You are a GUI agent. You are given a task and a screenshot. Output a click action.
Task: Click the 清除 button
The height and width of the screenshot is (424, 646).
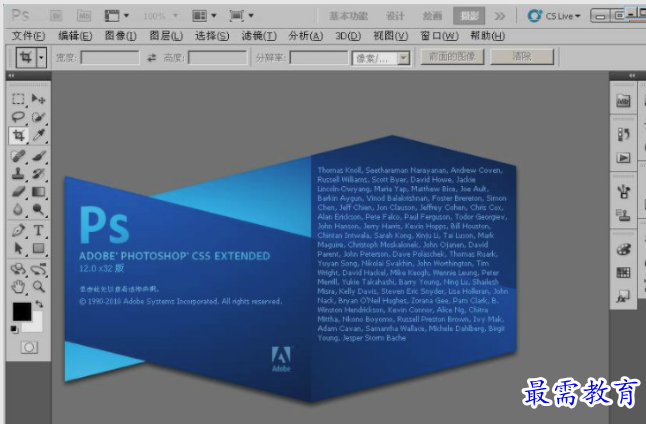522,56
